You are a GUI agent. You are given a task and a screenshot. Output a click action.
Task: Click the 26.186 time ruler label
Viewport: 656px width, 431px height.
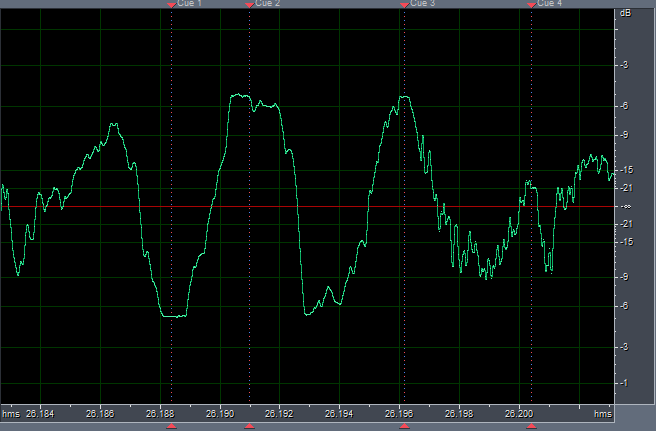click(x=100, y=414)
